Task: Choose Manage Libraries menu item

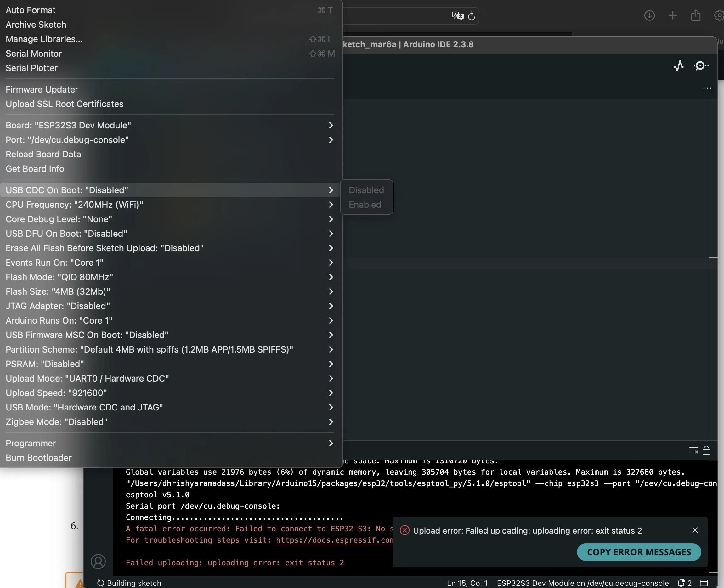Action: [x=44, y=39]
